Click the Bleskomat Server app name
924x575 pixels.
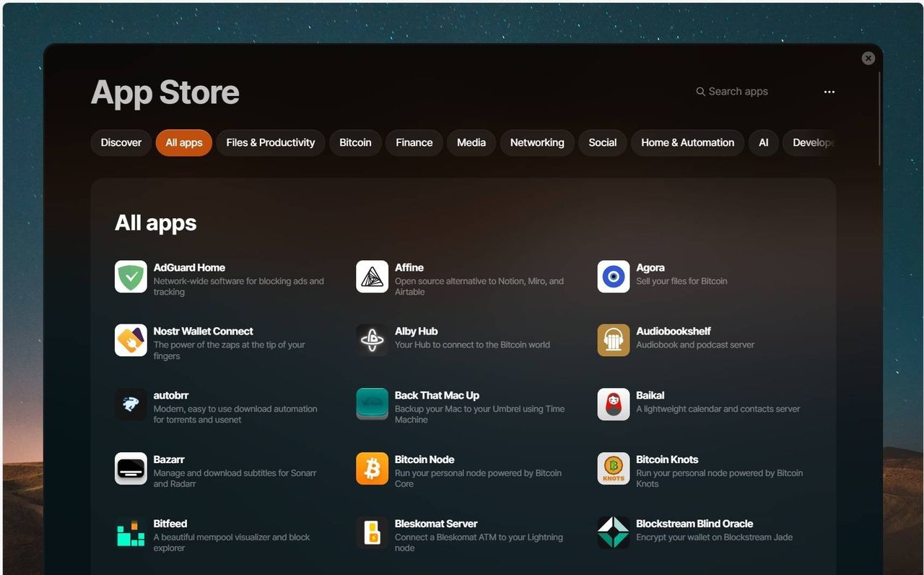436,524
